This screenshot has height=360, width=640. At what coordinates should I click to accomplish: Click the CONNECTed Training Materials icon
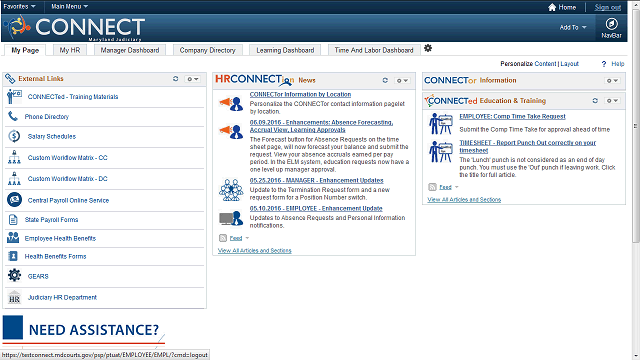[14, 97]
